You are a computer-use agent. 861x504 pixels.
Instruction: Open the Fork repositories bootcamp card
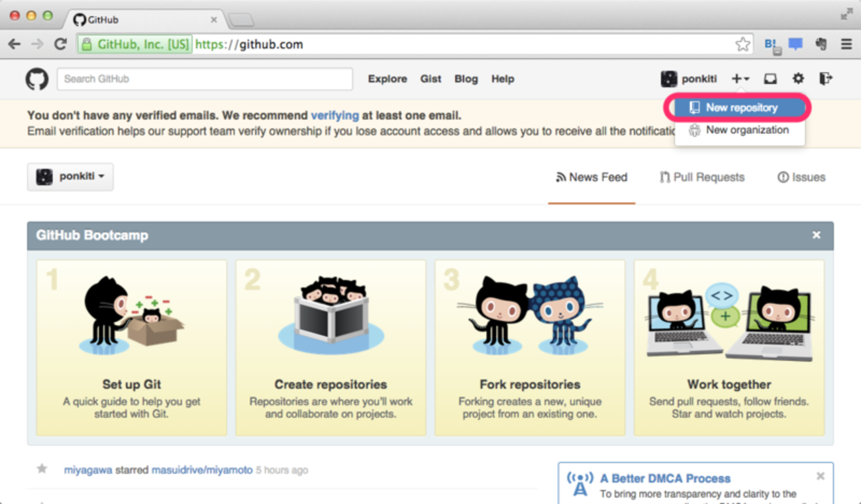click(530, 348)
